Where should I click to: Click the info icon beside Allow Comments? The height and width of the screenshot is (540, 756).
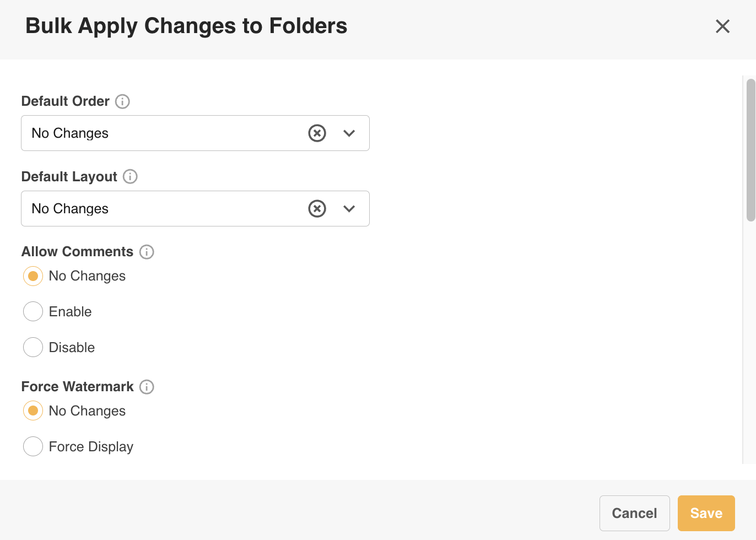coord(147,252)
